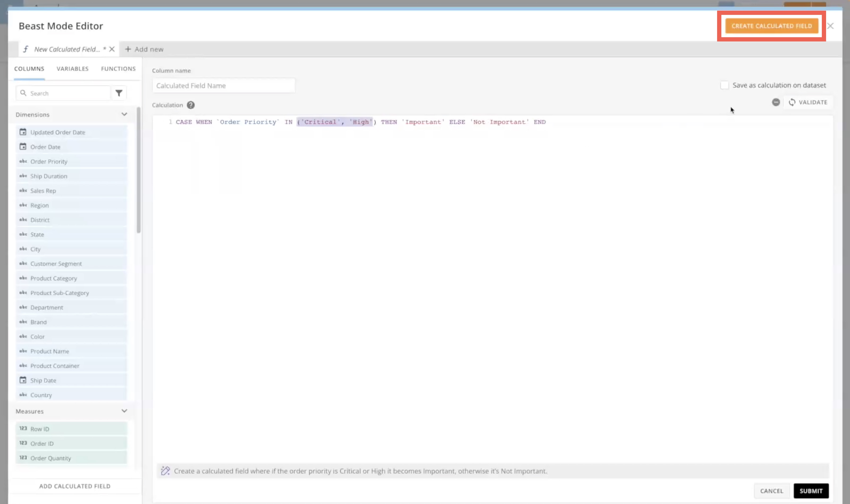Click the magic wand suggestion icon
Image resolution: width=850 pixels, height=504 pixels.
click(165, 471)
